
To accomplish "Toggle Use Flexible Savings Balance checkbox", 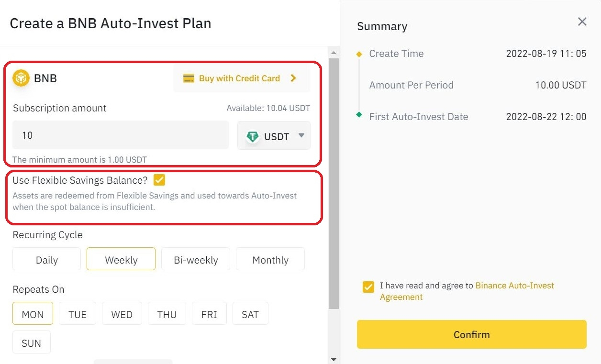I will (159, 180).
